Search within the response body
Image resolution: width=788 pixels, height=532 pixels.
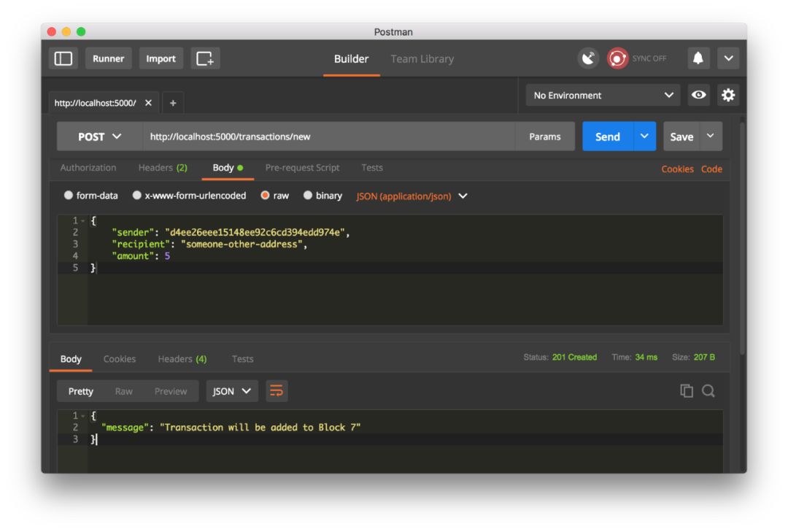pos(708,390)
